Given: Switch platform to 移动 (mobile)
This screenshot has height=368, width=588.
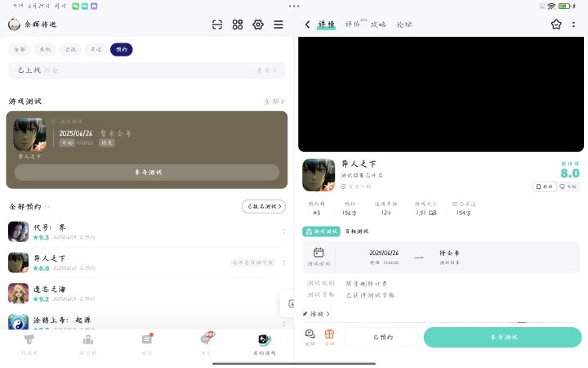Looking at the screenshot, I should 544,186.
